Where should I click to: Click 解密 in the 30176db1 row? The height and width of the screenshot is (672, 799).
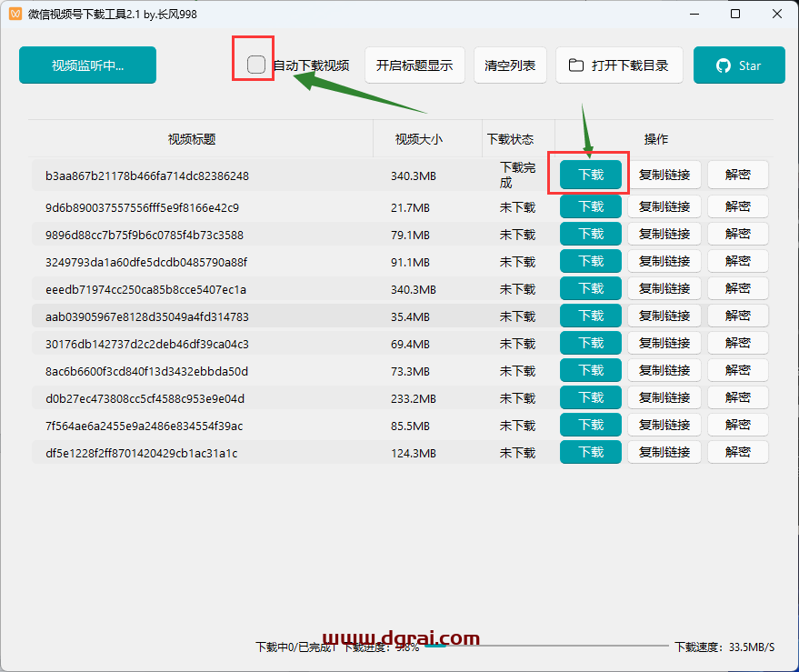point(738,343)
